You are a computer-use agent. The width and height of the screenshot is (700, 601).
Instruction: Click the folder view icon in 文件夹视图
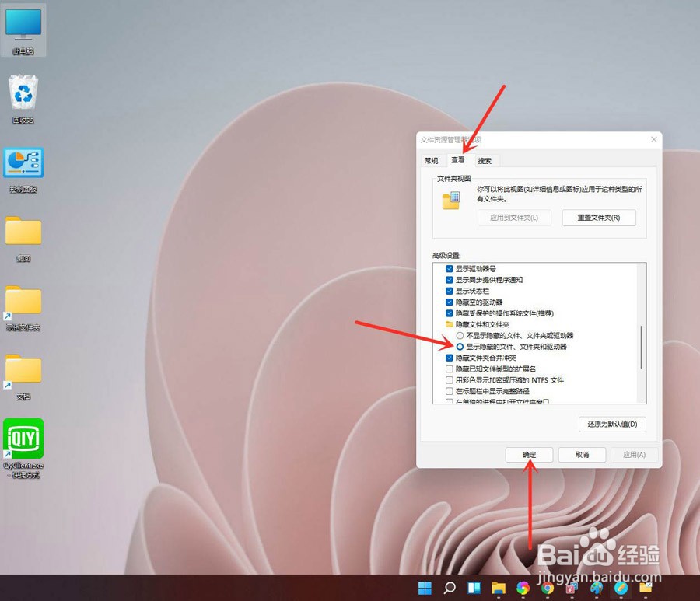[451, 201]
